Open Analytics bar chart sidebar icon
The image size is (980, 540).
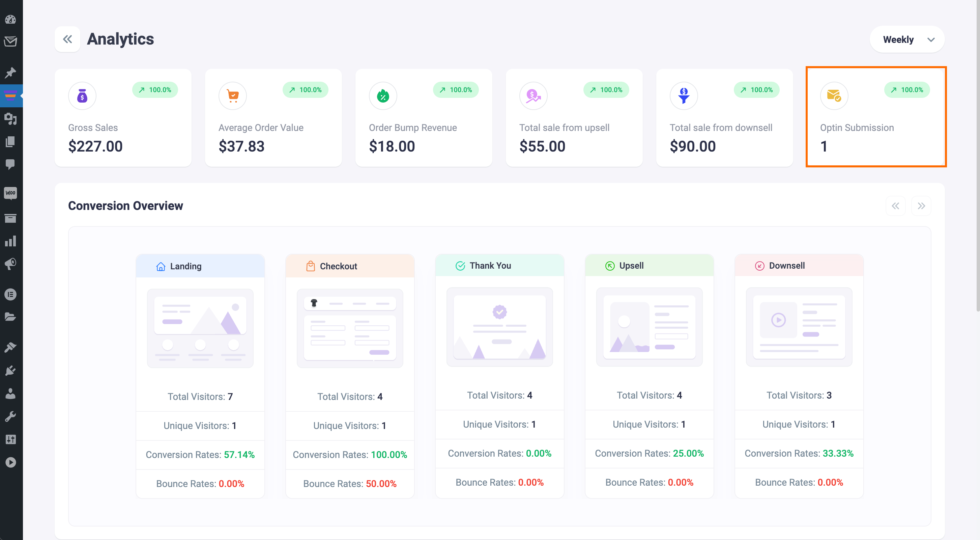[x=11, y=241]
